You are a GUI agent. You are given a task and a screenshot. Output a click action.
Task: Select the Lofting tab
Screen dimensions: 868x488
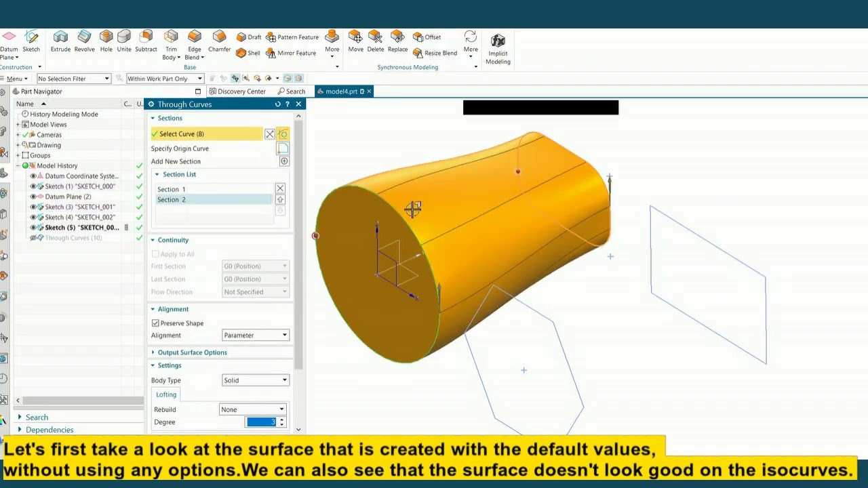coord(166,394)
